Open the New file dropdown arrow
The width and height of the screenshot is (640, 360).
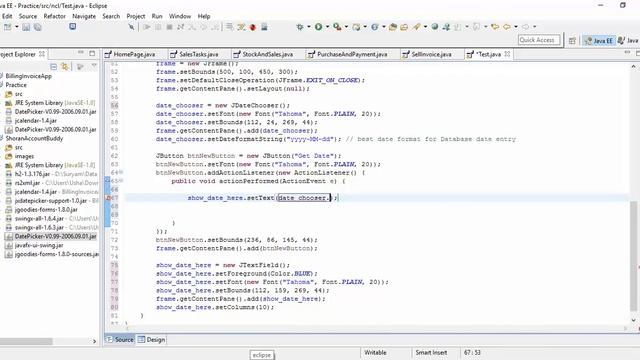(17, 27)
